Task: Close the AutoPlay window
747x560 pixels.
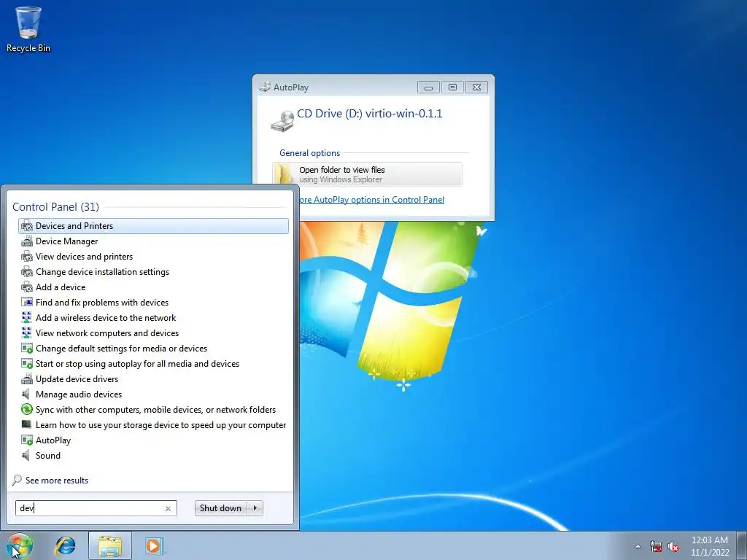Action: [x=476, y=87]
